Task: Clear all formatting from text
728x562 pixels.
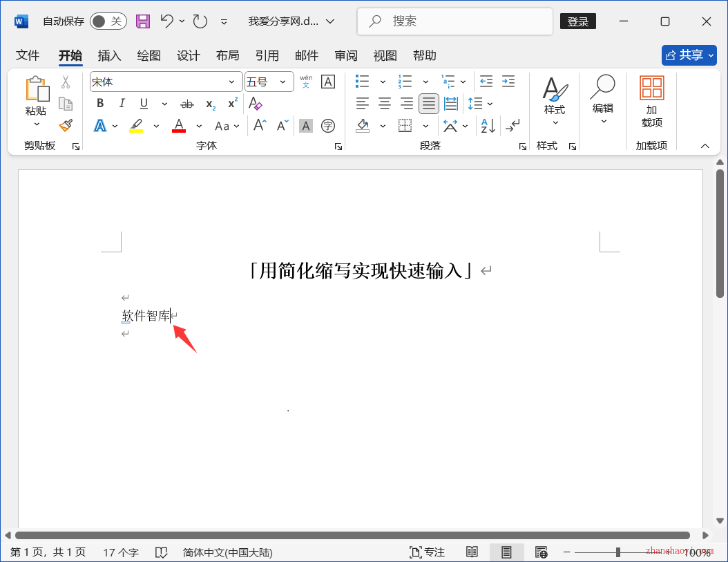Action: click(256, 104)
